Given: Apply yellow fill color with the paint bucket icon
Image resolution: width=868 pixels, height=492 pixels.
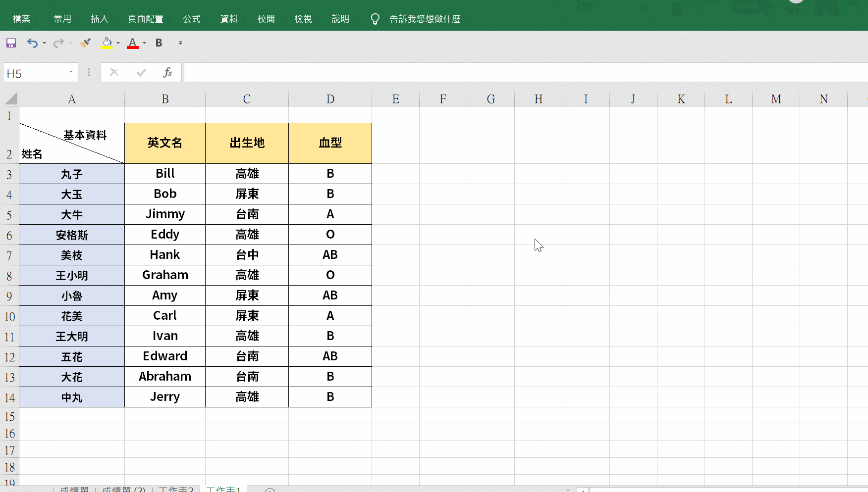Looking at the screenshot, I should (106, 43).
